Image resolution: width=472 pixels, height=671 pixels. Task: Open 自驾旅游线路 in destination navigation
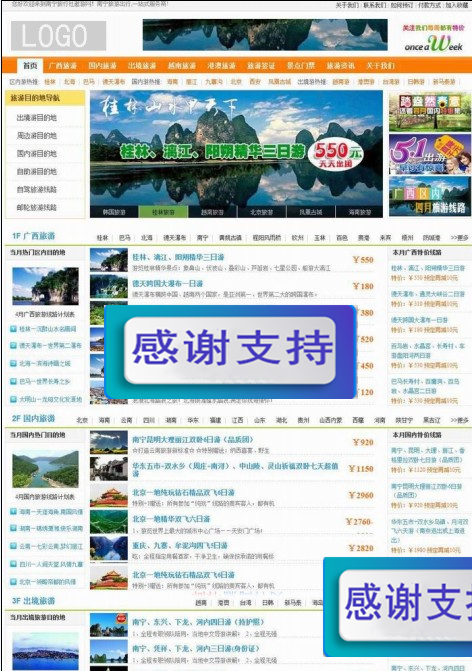(37, 190)
